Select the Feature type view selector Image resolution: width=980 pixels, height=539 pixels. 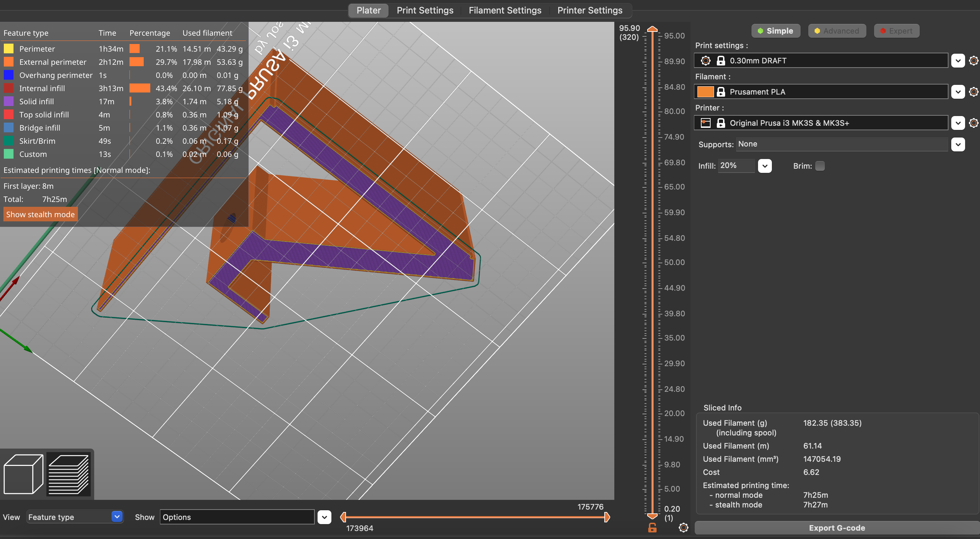pos(74,517)
